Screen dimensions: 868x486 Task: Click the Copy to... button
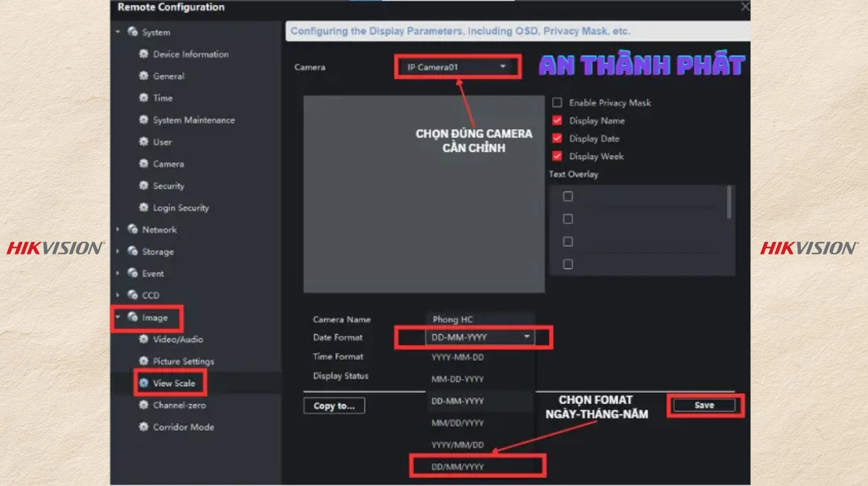[334, 406]
